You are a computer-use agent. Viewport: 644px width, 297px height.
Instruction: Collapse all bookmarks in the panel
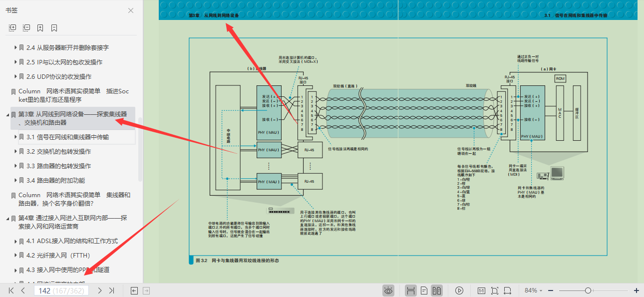point(26,28)
